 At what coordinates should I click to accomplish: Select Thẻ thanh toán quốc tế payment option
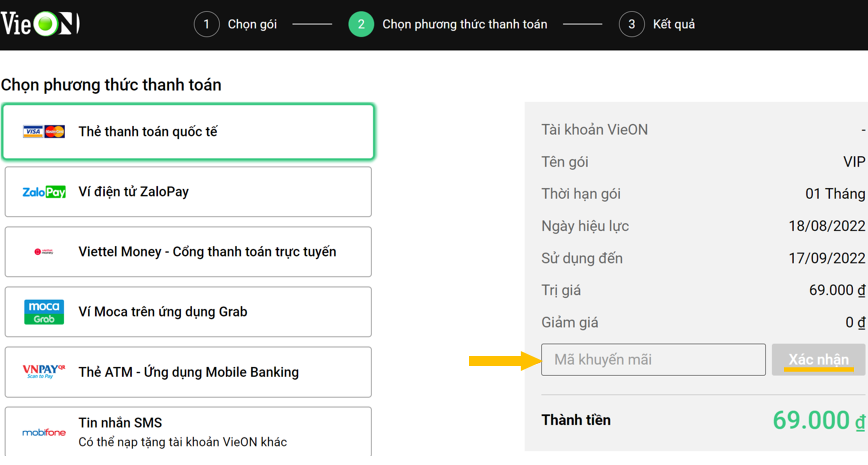(188, 132)
